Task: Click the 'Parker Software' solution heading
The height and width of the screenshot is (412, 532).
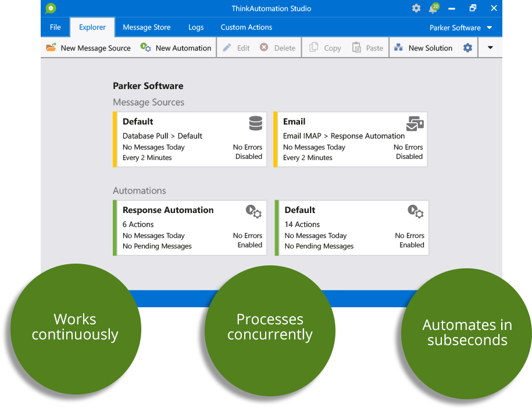Action: [148, 86]
